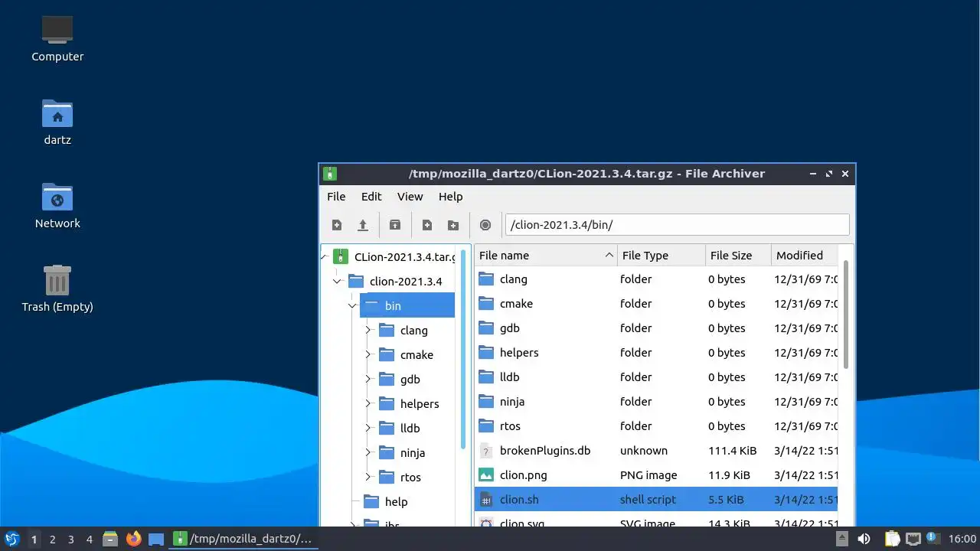Open the Edit menu
980x551 pixels.
pyautogui.click(x=371, y=197)
